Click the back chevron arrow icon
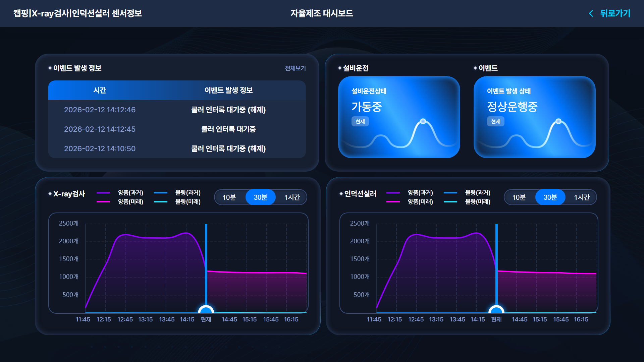The image size is (644, 362). pos(591,13)
